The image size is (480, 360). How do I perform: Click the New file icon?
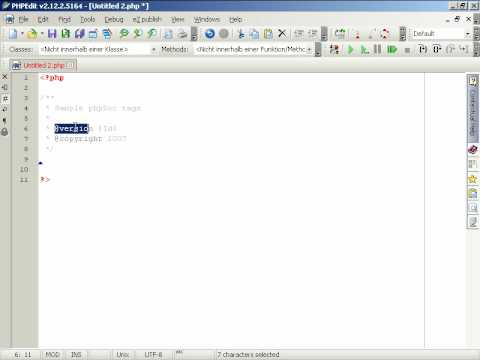[x=13, y=34]
